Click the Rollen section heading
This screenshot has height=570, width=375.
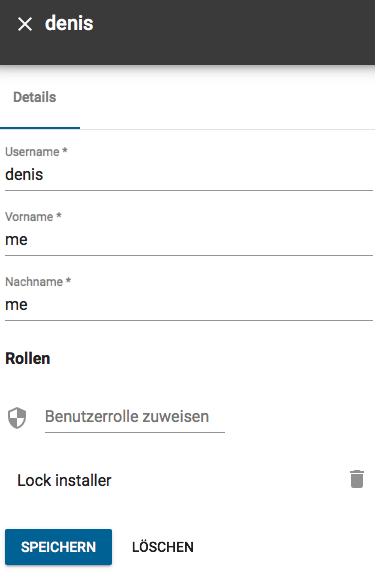[x=28, y=359]
